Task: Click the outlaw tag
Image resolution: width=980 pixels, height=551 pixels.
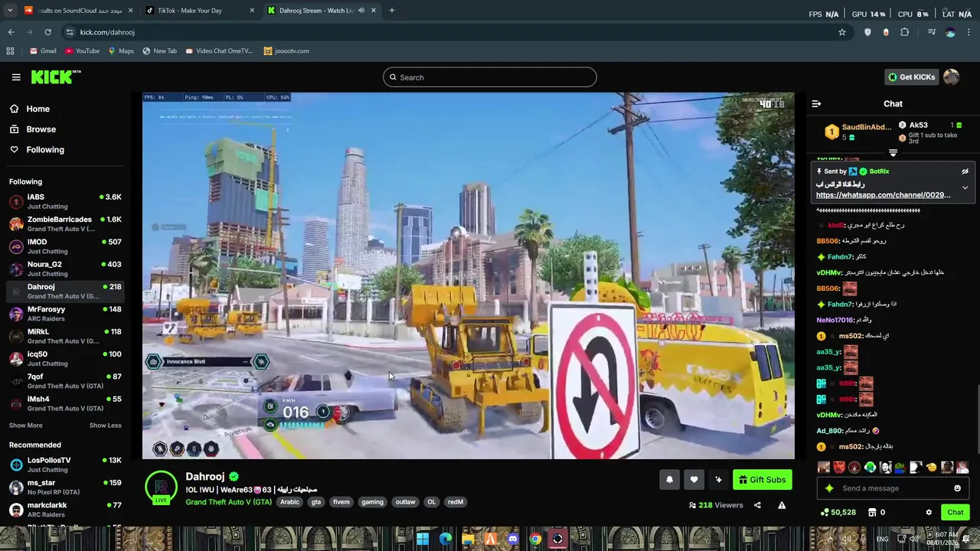Action: click(x=405, y=502)
